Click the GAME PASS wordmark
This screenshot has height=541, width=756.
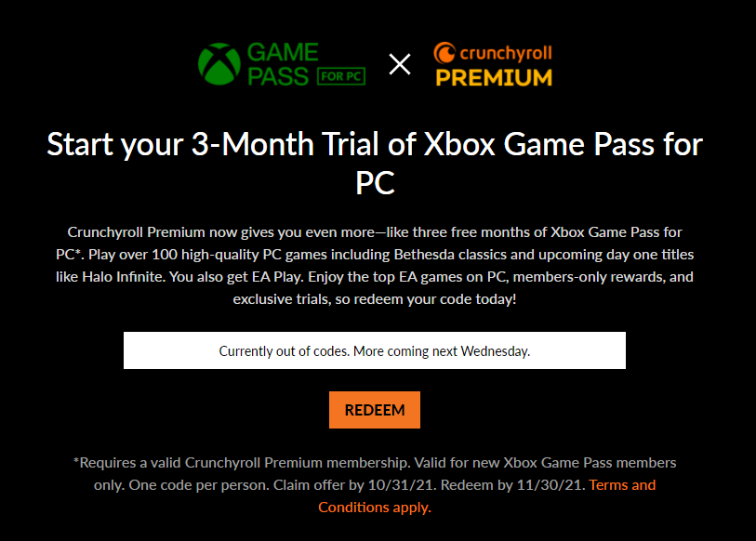click(280, 64)
